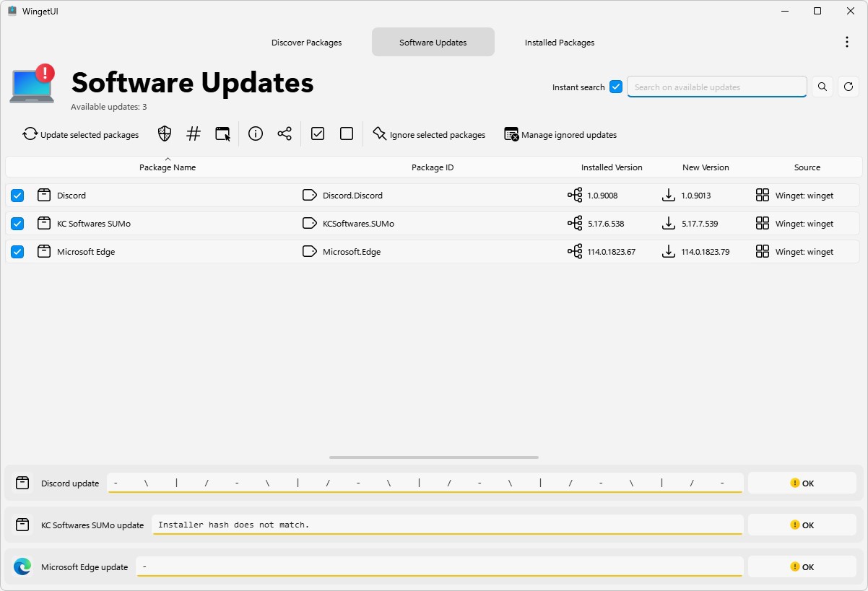Sort by the Package Name column header
Screen dimensions: 868x591
(x=168, y=167)
